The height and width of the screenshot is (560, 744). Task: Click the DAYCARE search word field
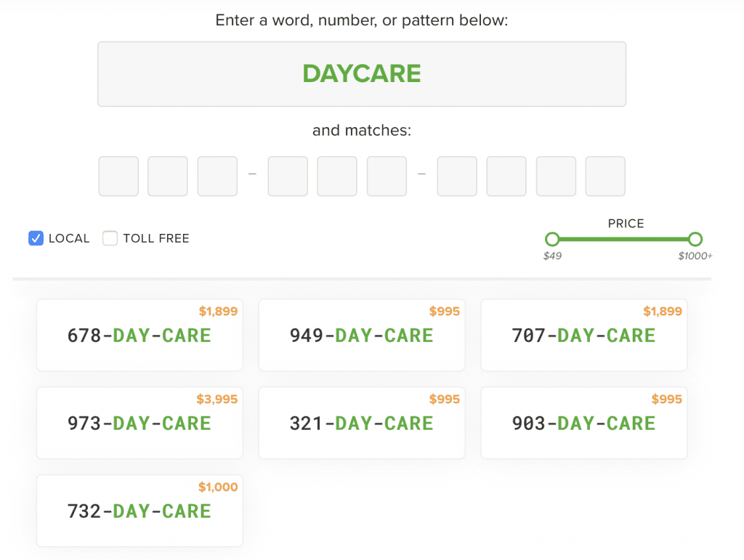[x=361, y=74]
